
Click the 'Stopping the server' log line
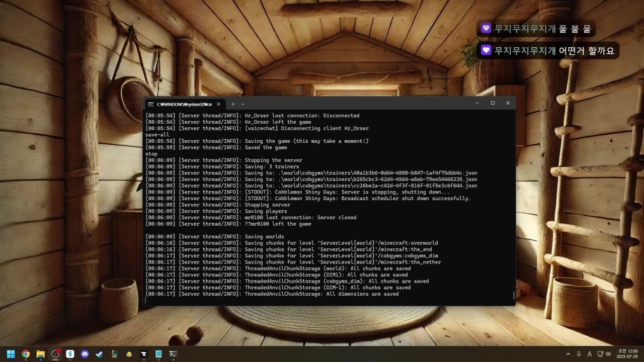tap(224, 160)
